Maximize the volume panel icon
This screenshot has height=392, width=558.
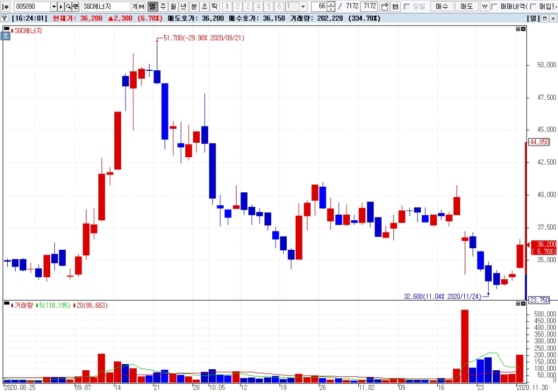click(518, 303)
